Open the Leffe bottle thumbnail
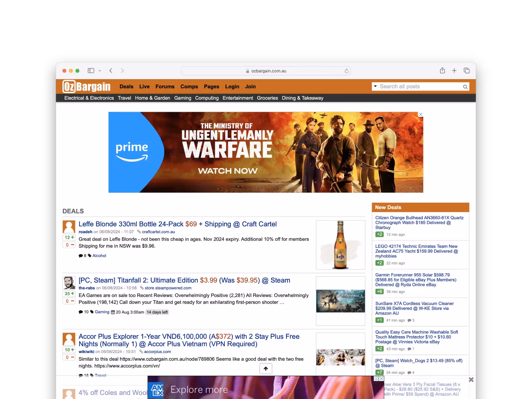The height and width of the screenshot is (399, 532). [340, 245]
